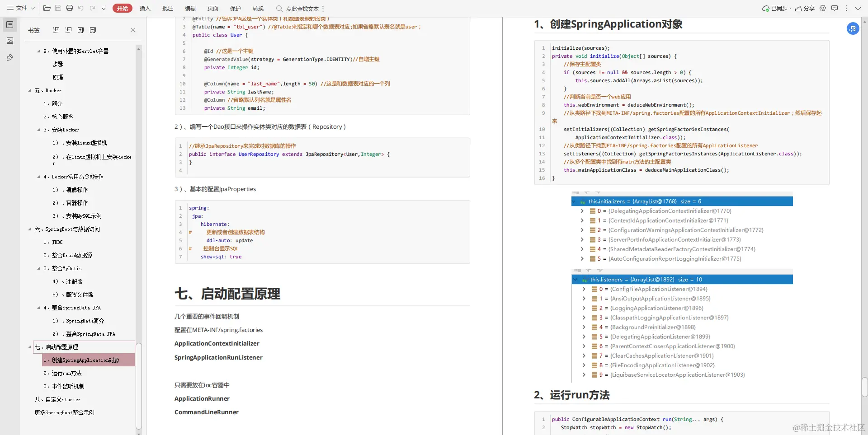
Task: Click the undo arrow icon
Action: click(x=81, y=8)
